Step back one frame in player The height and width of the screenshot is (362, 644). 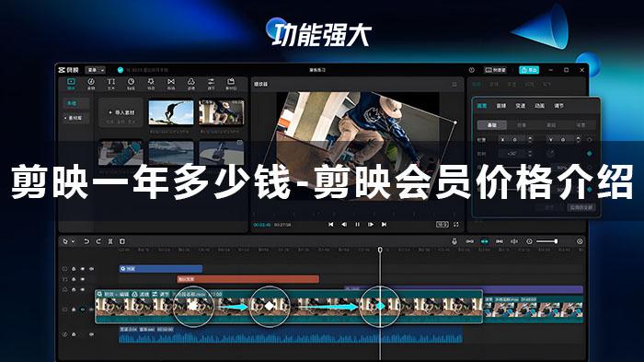pyautogui.click(x=344, y=224)
